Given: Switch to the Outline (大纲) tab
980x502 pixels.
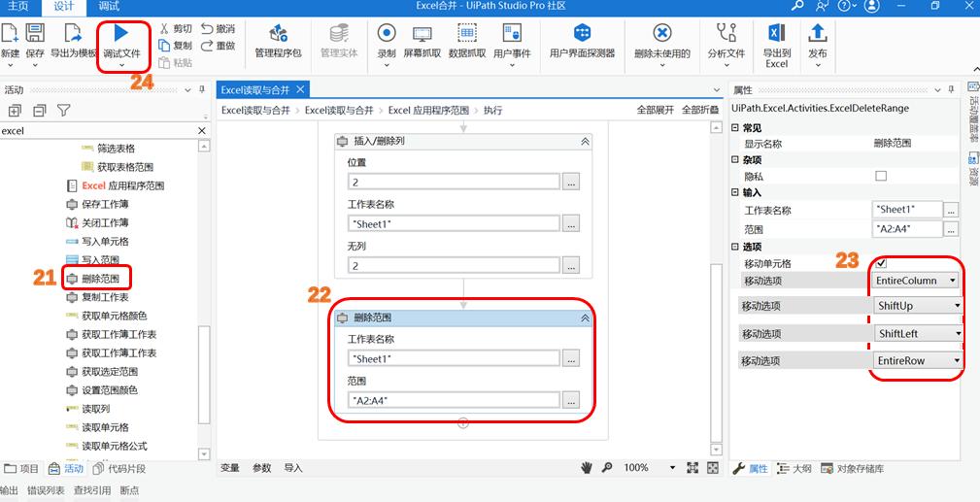Looking at the screenshot, I should 794,468.
